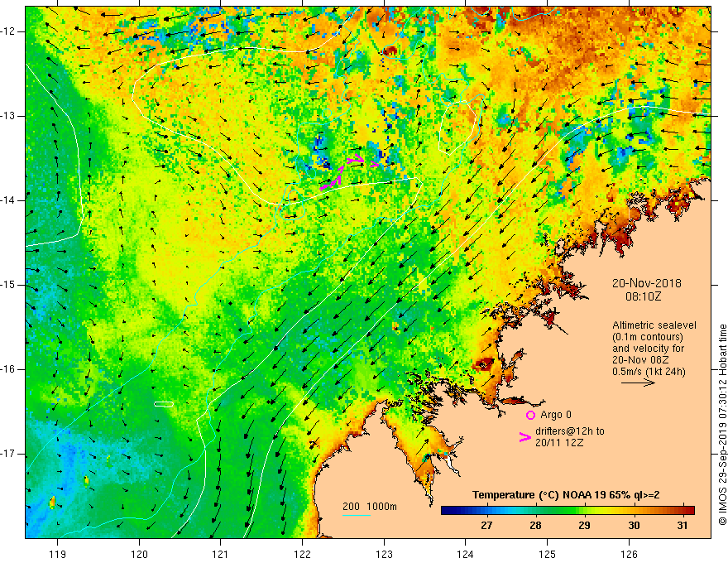This screenshot has height=563, width=728.
Task: Click the '124' longitude axis label
Action: (x=466, y=554)
